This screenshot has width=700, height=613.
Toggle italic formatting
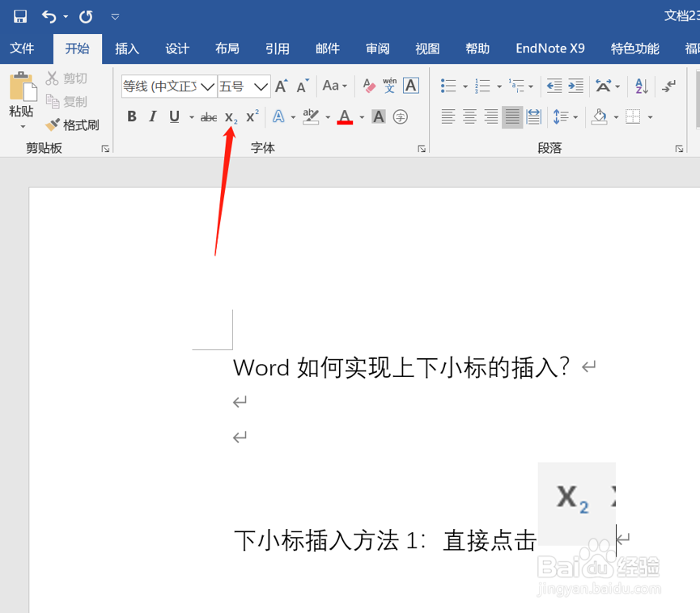point(152,116)
